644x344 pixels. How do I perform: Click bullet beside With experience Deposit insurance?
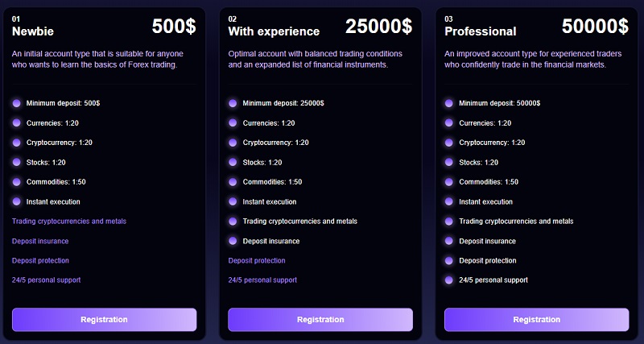(x=233, y=241)
